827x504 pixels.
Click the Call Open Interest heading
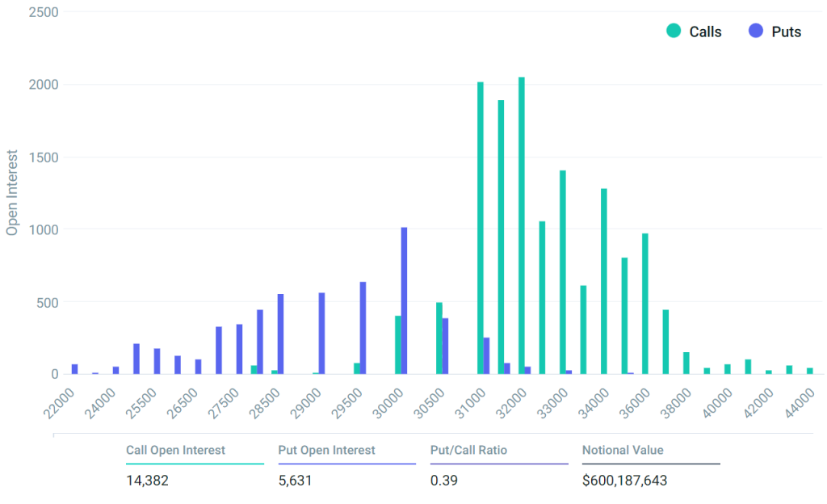tap(175, 450)
